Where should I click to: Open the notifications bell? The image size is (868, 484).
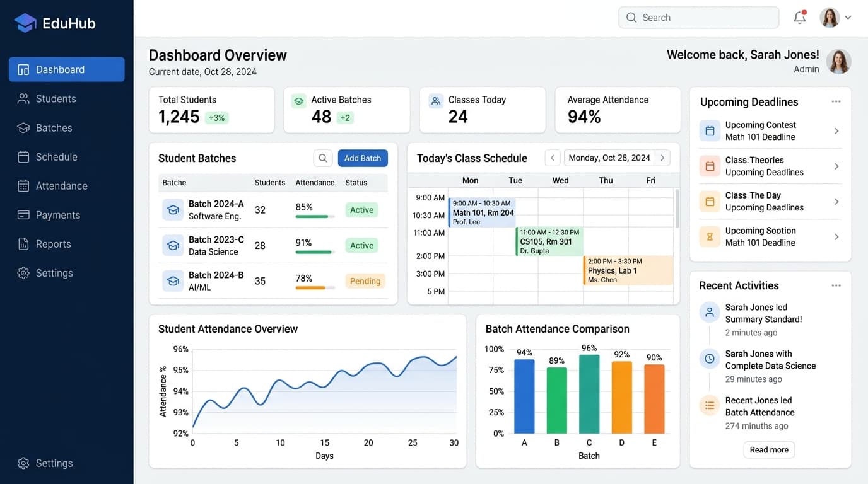(800, 18)
